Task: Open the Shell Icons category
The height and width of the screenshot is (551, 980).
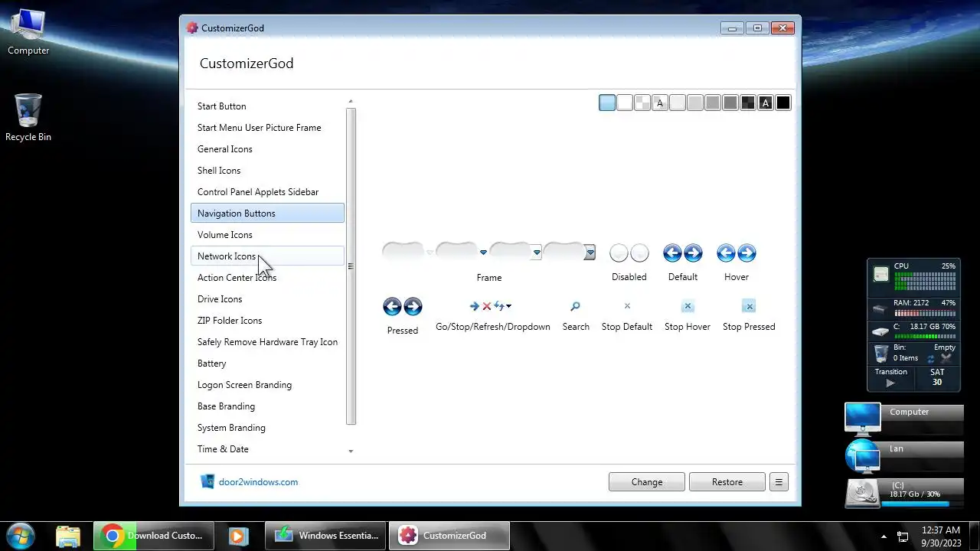Action: point(267,171)
